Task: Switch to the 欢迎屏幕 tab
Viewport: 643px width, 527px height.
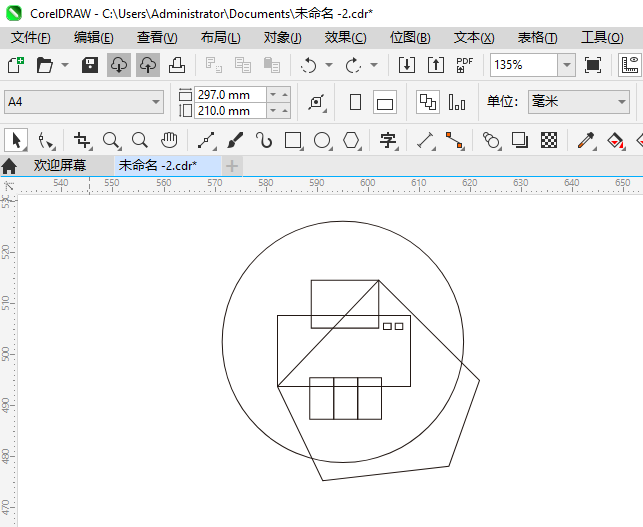Action: [x=60, y=165]
